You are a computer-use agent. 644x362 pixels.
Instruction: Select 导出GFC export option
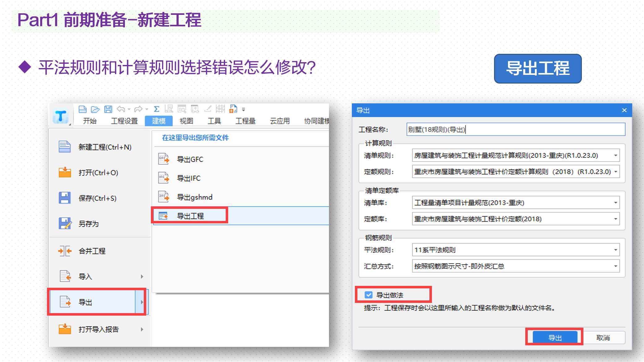190,159
